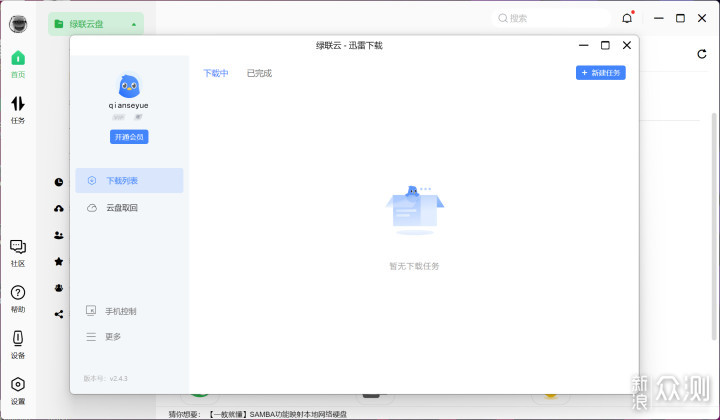Minimize the 迅雷下载 window
Viewport: 720px width, 420px height.
(584, 45)
